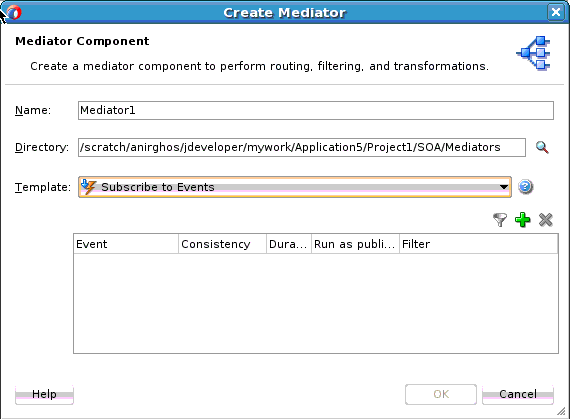Click the Filter column header

coord(479,244)
